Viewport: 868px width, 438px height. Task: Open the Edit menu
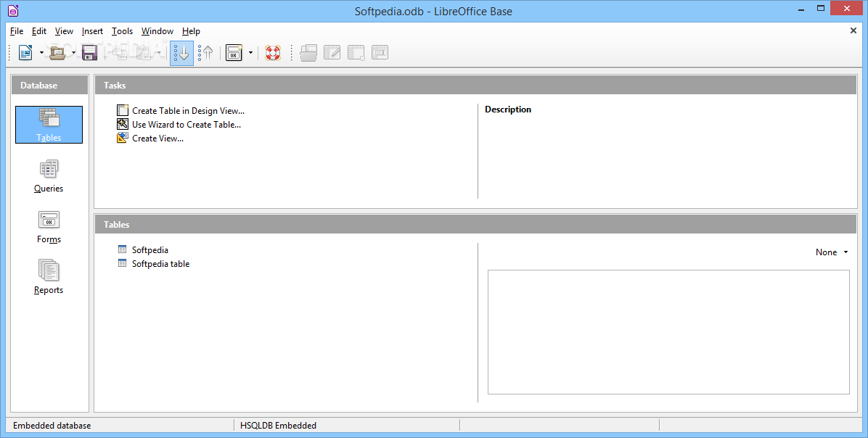pos(38,31)
